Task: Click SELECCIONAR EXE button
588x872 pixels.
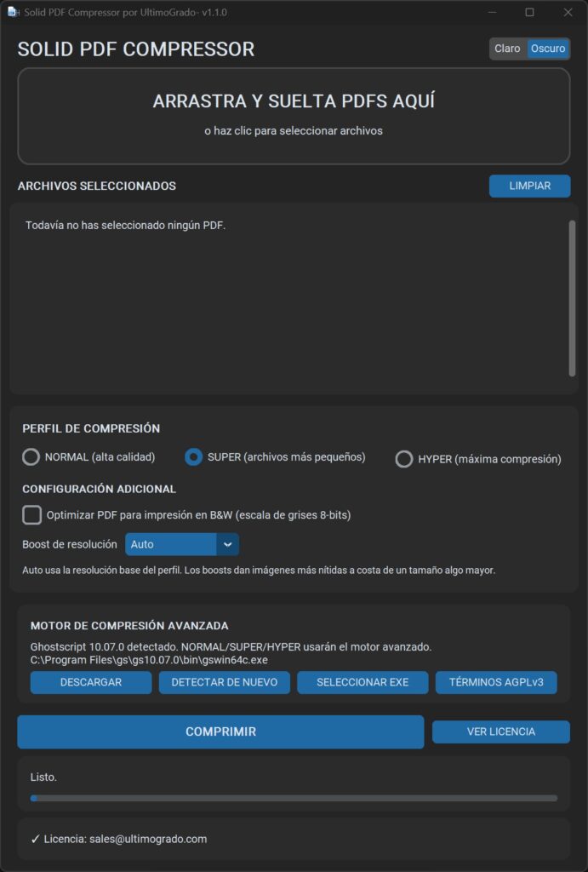Action: pyautogui.click(x=363, y=682)
